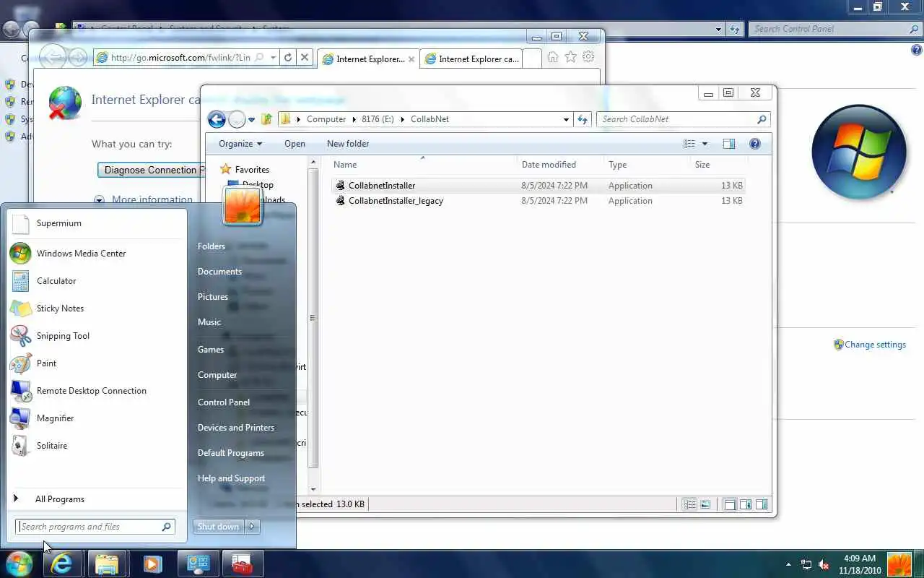The image size is (924, 578).
Task: Click the user account picture in Start menu
Action: coord(243,205)
